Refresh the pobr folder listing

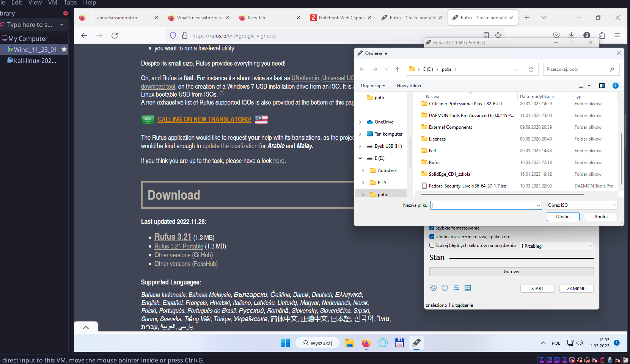pyautogui.click(x=531, y=69)
